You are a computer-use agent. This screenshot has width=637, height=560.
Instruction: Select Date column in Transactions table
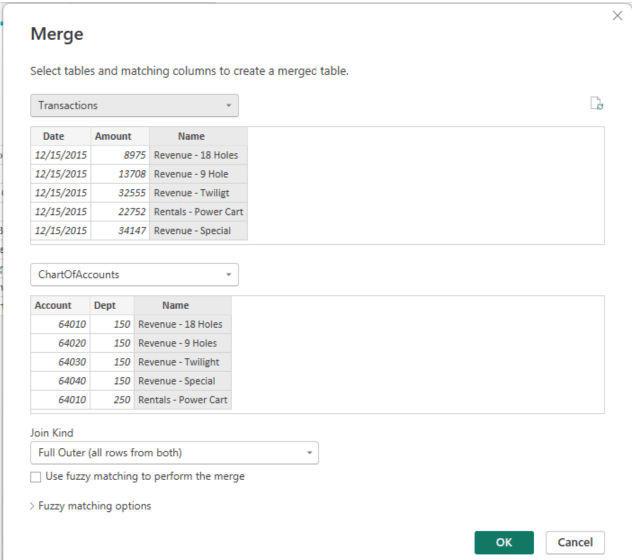[x=54, y=136]
